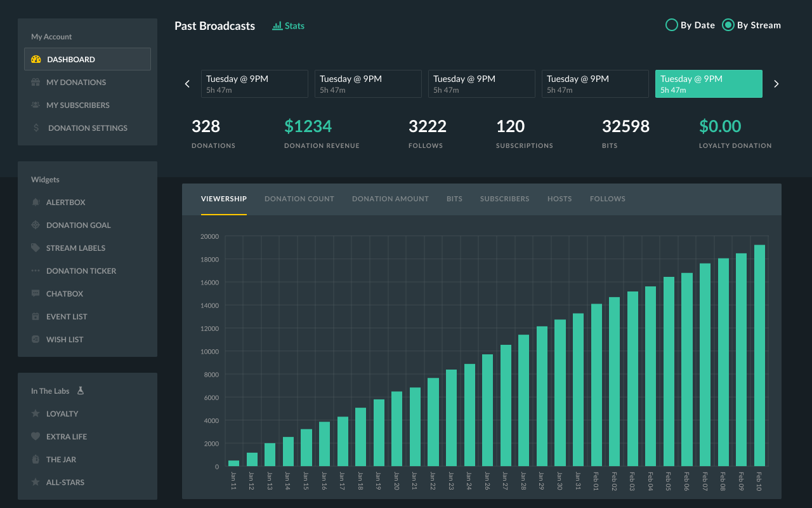Click The Jar icon

(36, 459)
